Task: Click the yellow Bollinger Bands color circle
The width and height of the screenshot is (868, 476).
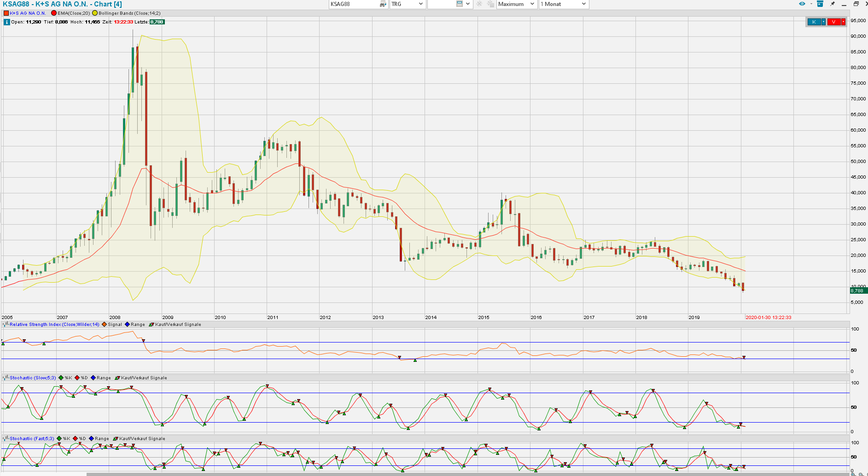Action: point(95,13)
